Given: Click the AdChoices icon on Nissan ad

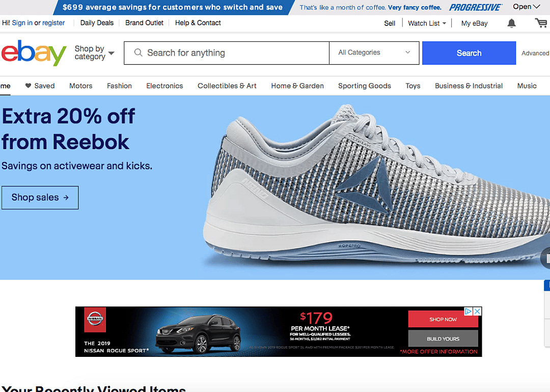Looking at the screenshot, I should pyautogui.click(x=469, y=311).
